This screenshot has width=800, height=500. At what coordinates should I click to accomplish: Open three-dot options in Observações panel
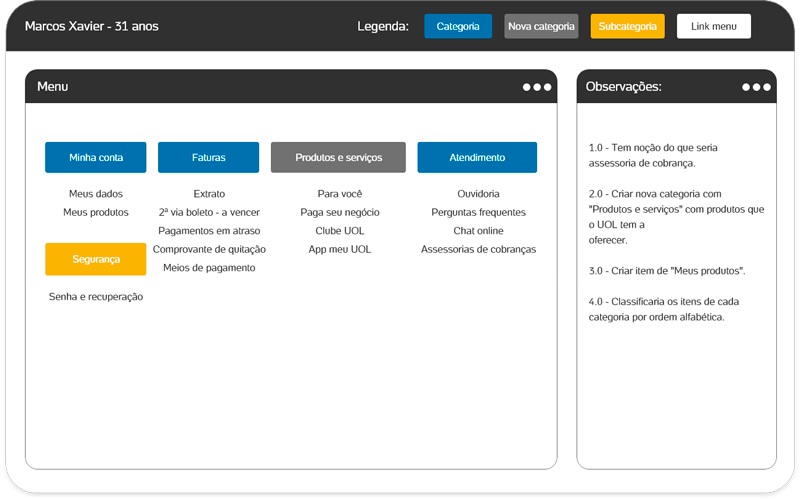coord(757,87)
